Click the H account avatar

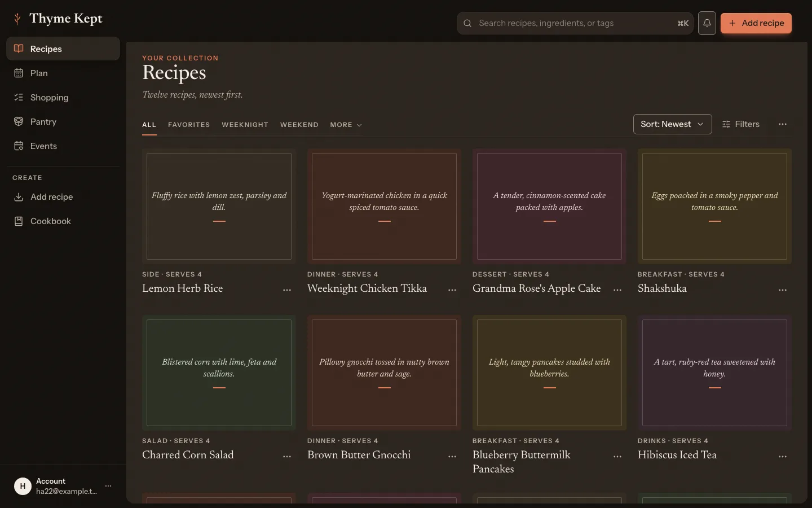pyautogui.click(x=23, y=486)
